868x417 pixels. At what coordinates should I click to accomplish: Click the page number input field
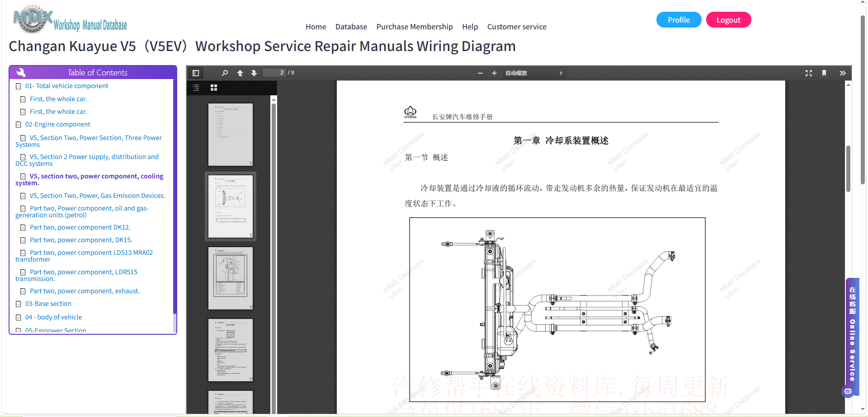(x=274, y=73)
